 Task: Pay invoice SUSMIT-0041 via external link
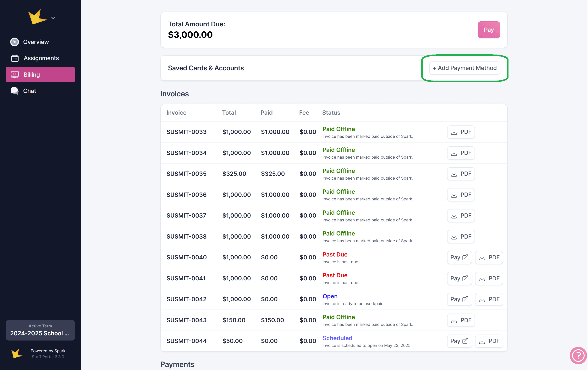click(x=459, y=278)
